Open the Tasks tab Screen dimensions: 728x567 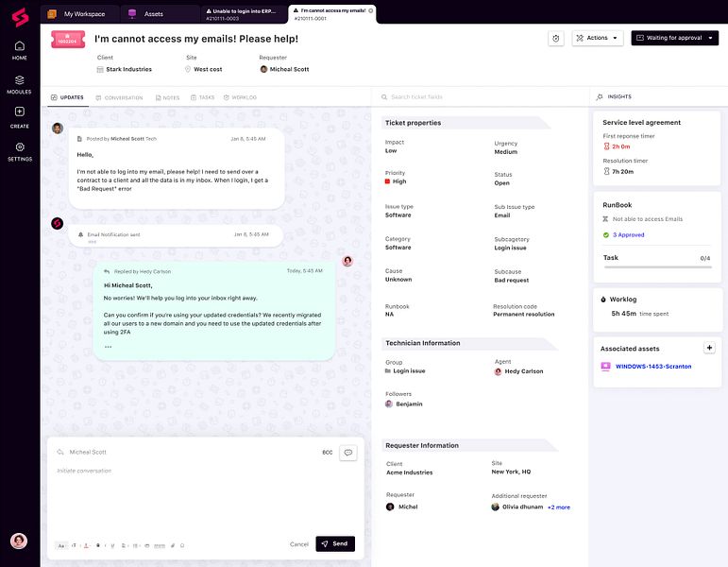(202, 97)
